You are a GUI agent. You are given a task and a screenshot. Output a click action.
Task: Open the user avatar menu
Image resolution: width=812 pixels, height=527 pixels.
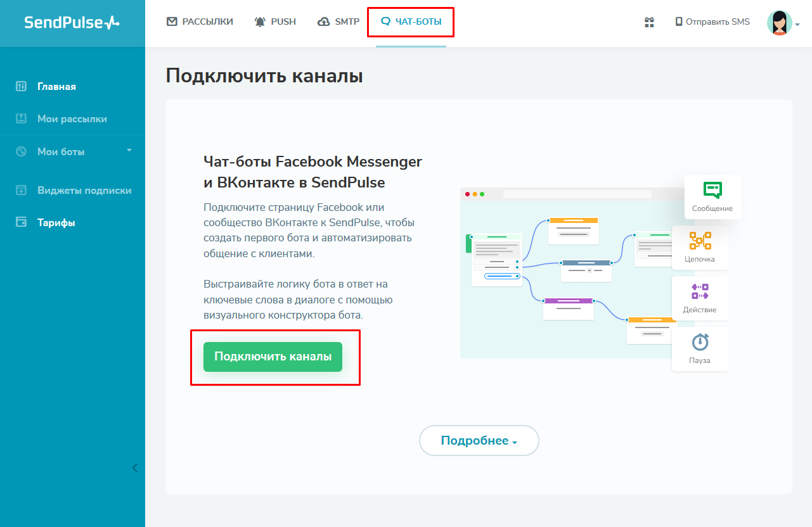tap(783, 23)
